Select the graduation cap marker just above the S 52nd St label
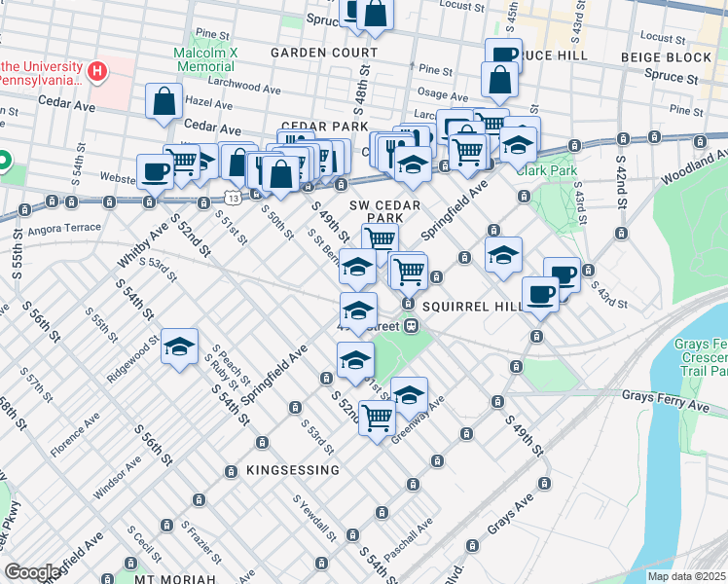Image resolution: width=728 pixels, height=584 pixels. coord(355,362)
